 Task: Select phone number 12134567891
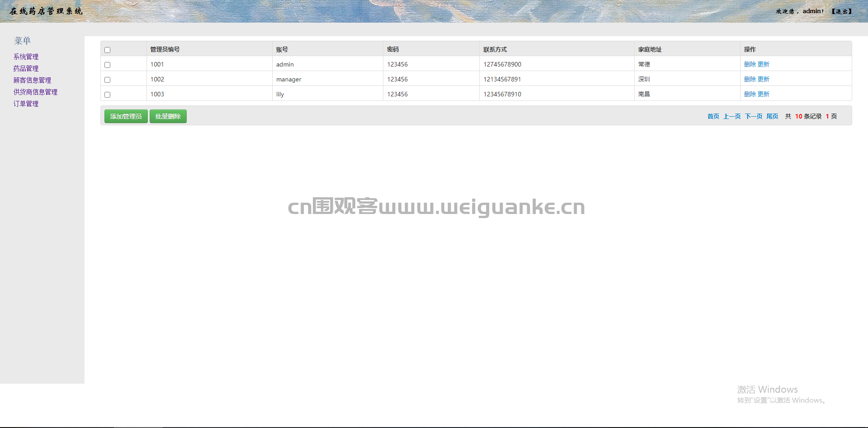tap(502, 79)
